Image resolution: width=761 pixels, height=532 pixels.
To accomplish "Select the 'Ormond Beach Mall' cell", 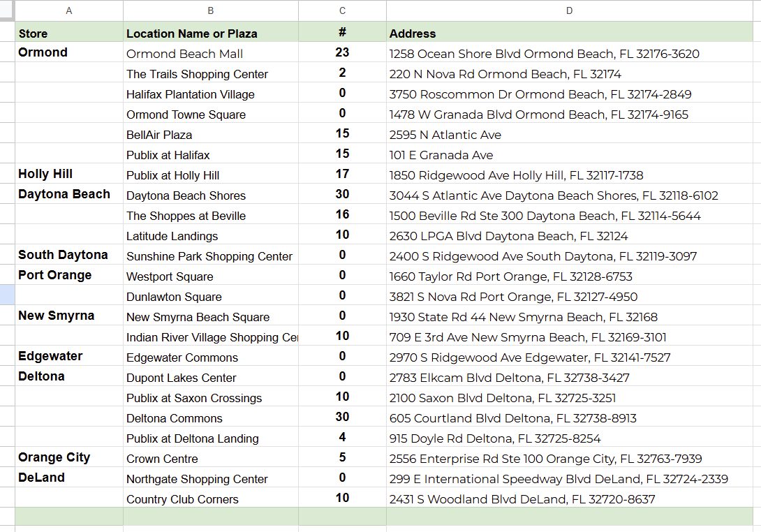I will pos(211,52).
